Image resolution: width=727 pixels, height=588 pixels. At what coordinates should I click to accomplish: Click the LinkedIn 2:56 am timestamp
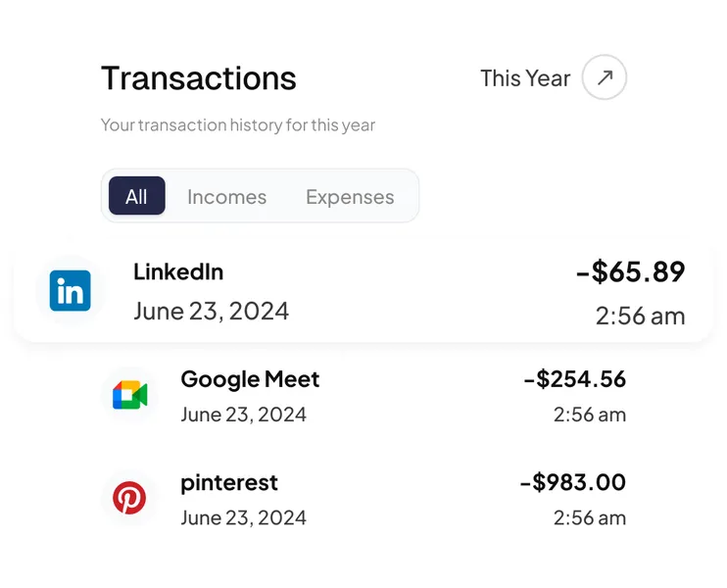(x=640, y=316)
